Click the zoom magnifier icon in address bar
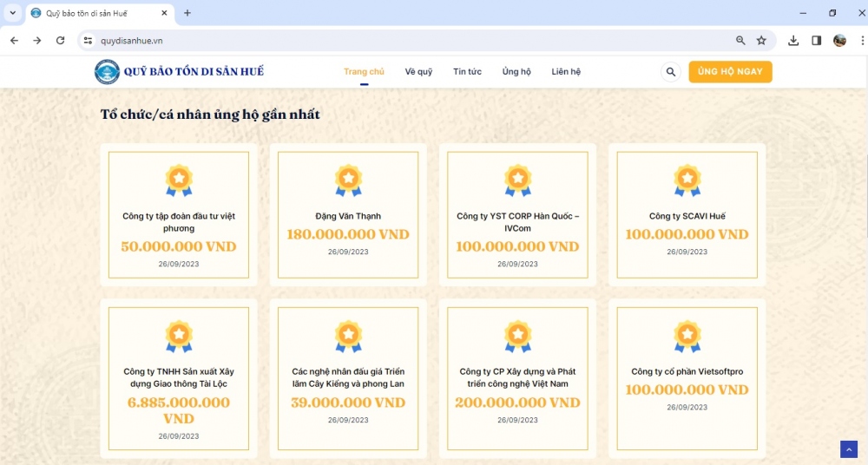 click(740, 41)
